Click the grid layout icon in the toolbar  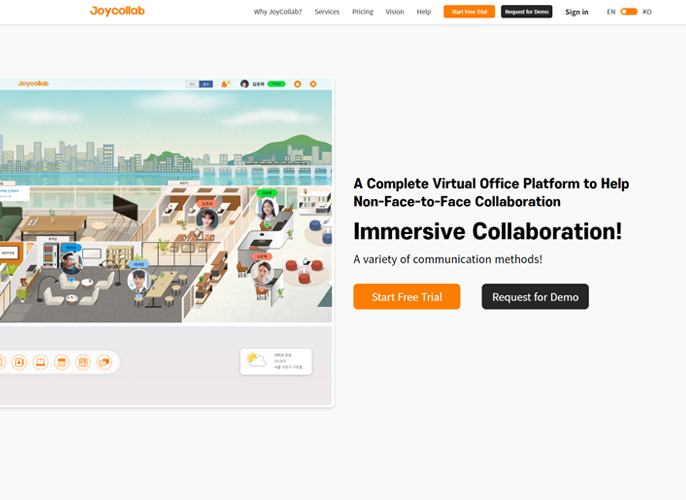click(x=83, y=362)
